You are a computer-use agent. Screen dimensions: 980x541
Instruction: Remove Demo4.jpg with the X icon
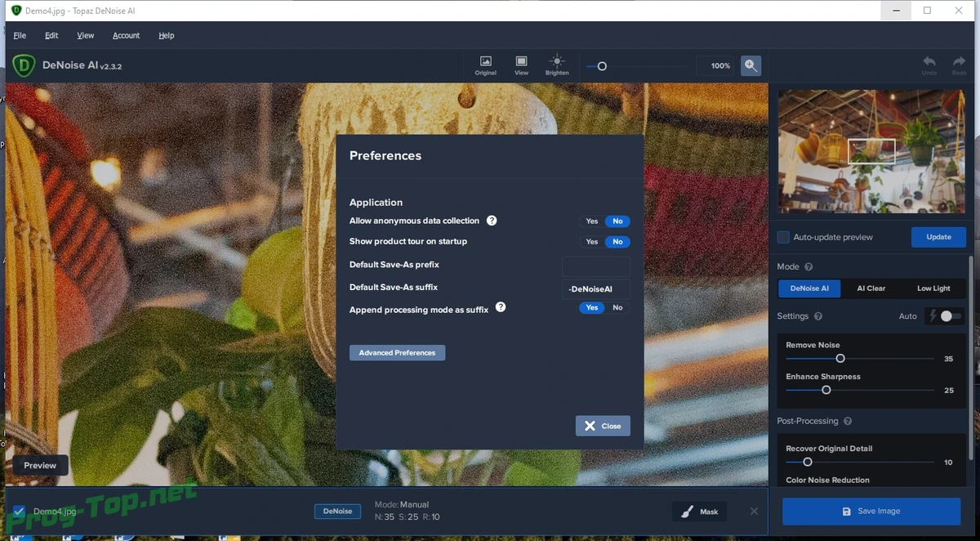tap(754, 511)
